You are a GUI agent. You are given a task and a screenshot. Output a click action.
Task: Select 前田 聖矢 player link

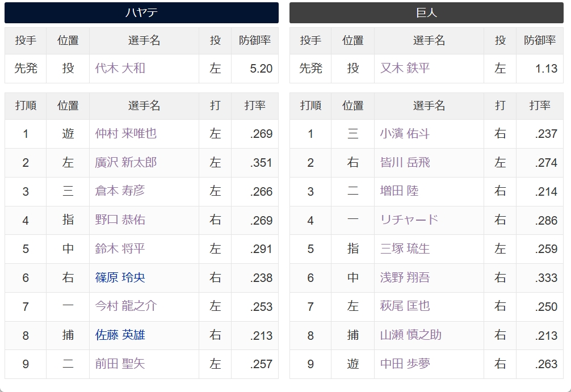(120, 364)
